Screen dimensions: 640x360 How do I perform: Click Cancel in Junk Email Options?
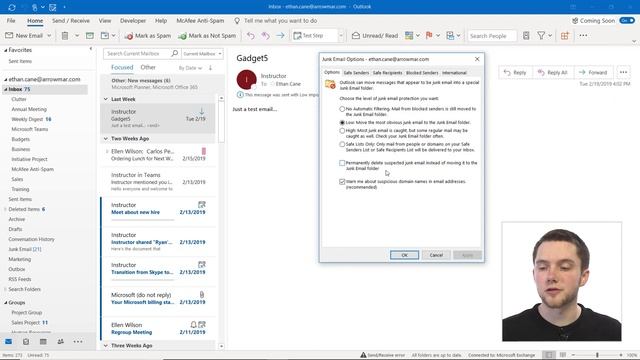pyautogui.click(x=436, y=255)
